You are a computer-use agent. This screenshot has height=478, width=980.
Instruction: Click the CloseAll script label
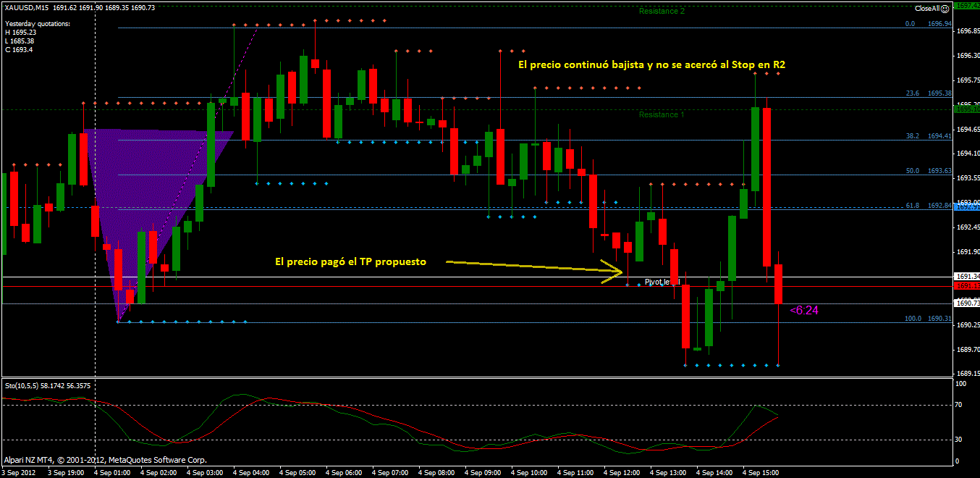[927, 9]
